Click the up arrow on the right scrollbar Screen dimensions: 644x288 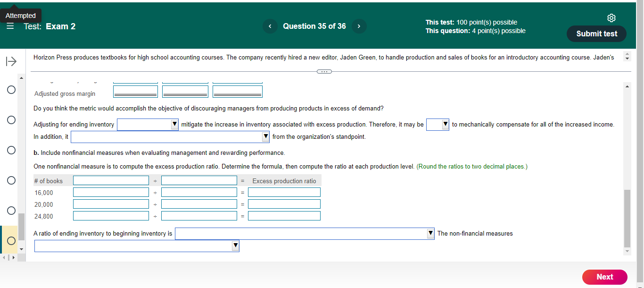tap(627, 86)
